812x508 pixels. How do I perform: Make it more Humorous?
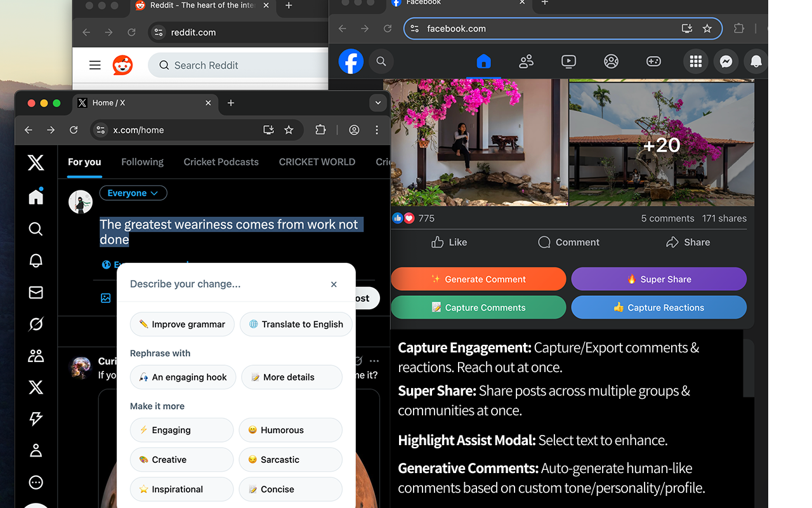coord(291,430)
